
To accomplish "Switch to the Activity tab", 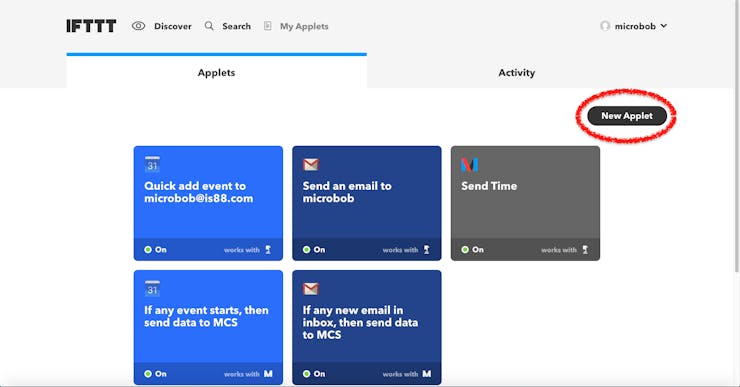I will [x=517, y=72].
